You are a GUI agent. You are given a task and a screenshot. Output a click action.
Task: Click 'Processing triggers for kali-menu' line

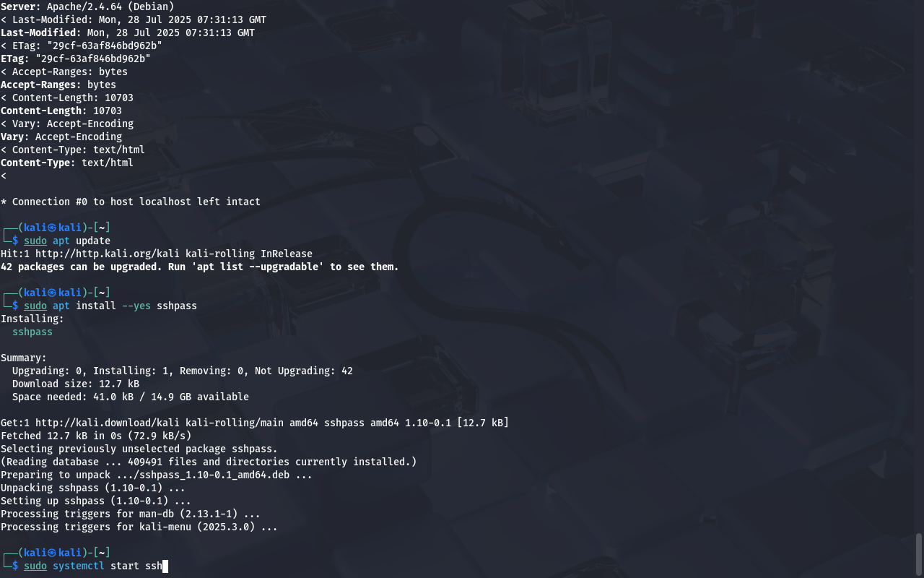click(139, 527)
